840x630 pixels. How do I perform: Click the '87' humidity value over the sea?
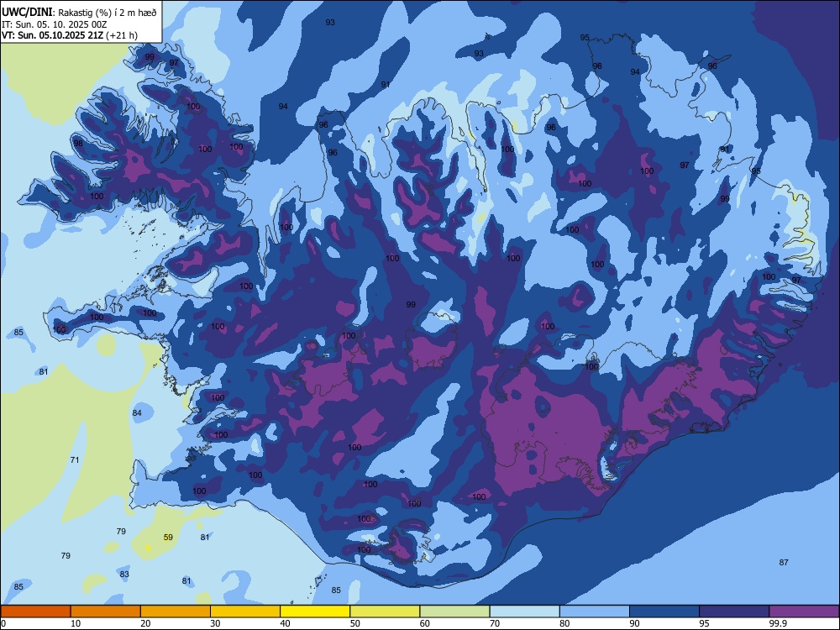point(784,562)
